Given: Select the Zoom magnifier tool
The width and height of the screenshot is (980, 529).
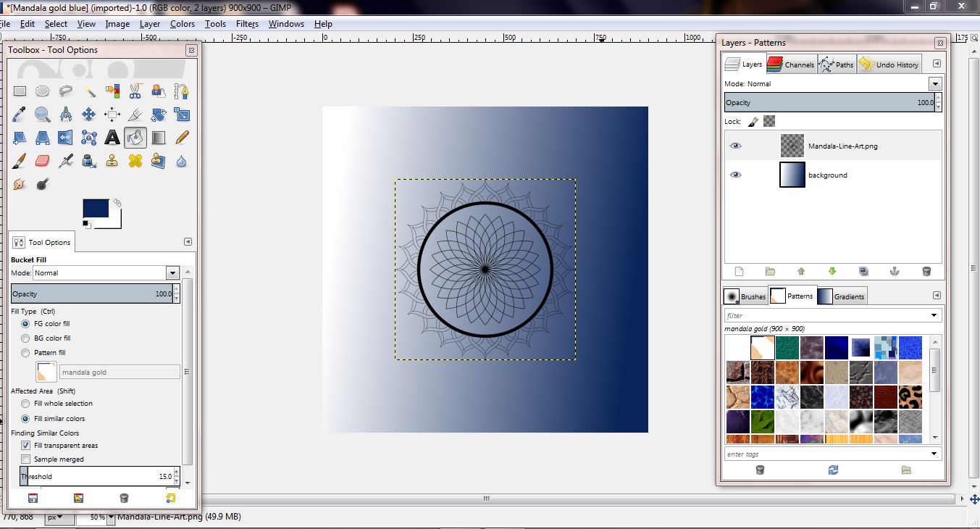Looking at the screenshot, I should tap(43, 114).
